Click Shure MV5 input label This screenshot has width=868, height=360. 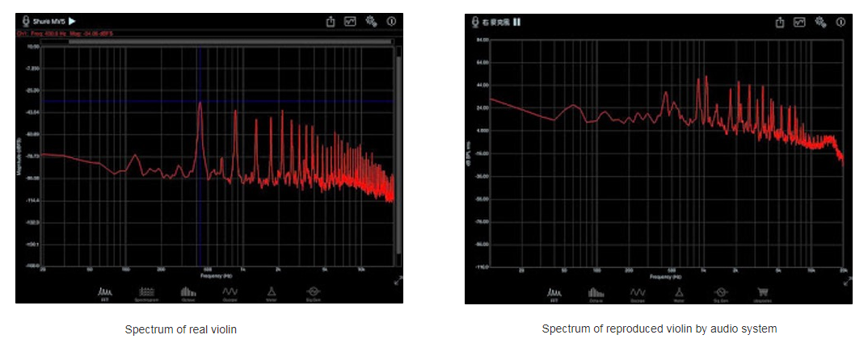click(49, 22)
